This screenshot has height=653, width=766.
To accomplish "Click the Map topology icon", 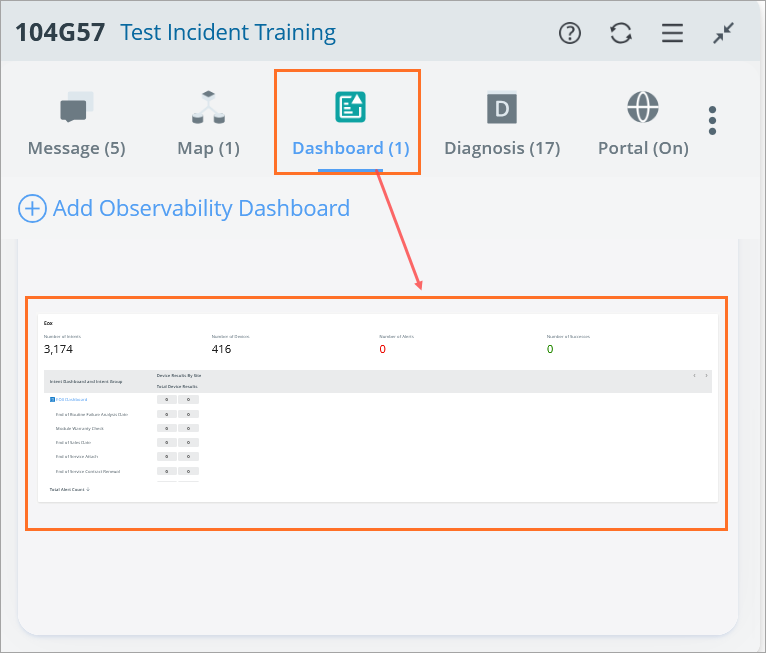I will (208, 107).
